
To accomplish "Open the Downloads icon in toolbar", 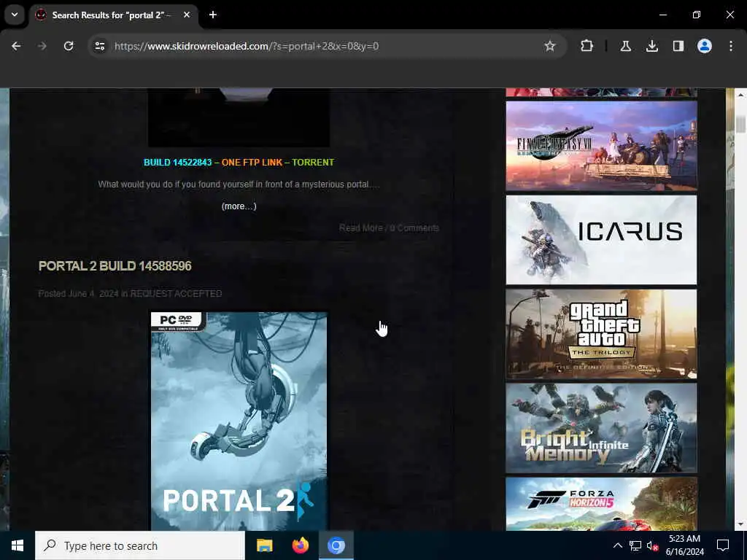I will pyautogui.click(x=651, y=46).
